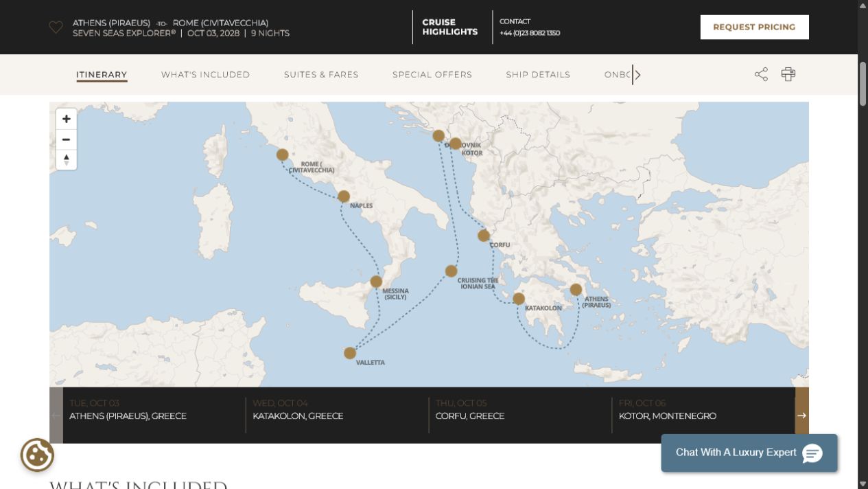Open the Itinerary tab
Image resolution: width=868 pixels, height=489 pixels.
102,75
